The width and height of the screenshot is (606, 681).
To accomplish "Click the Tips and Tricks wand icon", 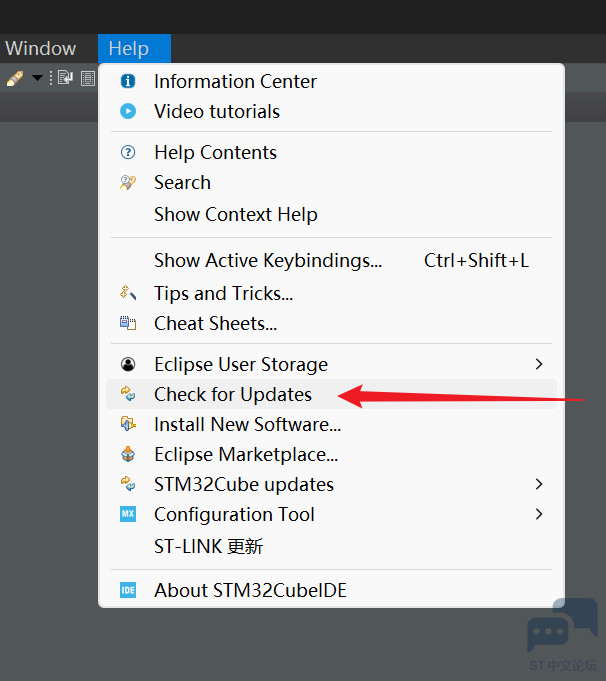I will pyautogui.click(x=128, y=293).
